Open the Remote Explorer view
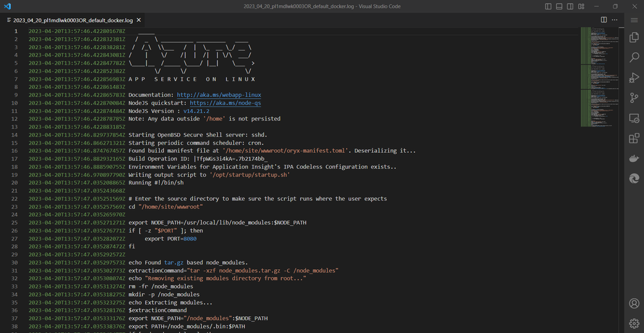644x333 pixels. (x=634, y=118)
